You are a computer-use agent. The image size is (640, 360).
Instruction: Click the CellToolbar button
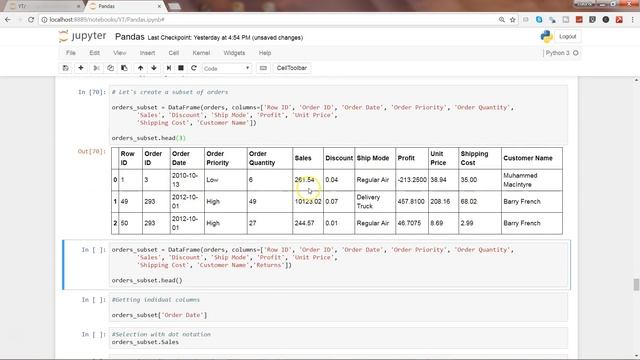tap(291, 68)
